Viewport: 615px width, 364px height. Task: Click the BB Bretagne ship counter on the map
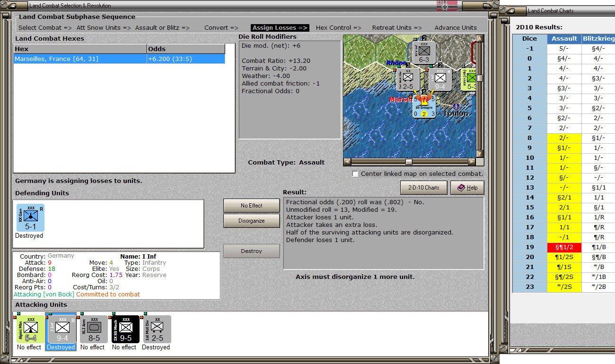(424, 106)
